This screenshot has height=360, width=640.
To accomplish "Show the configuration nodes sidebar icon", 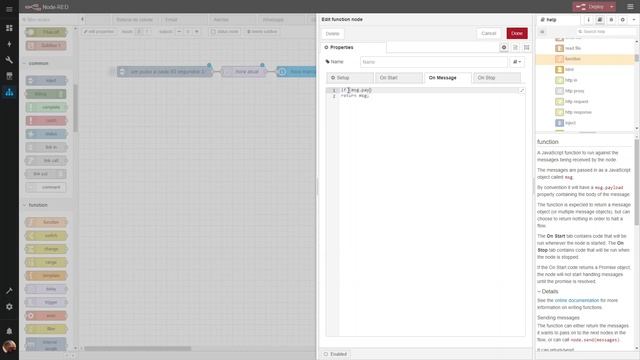I will coord(622,20).
